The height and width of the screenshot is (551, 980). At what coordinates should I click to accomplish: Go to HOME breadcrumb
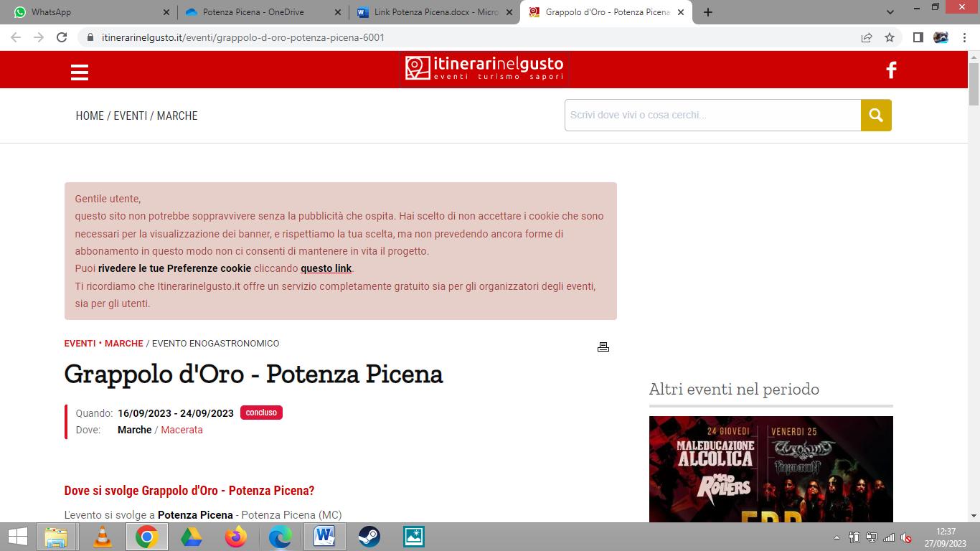90,116
